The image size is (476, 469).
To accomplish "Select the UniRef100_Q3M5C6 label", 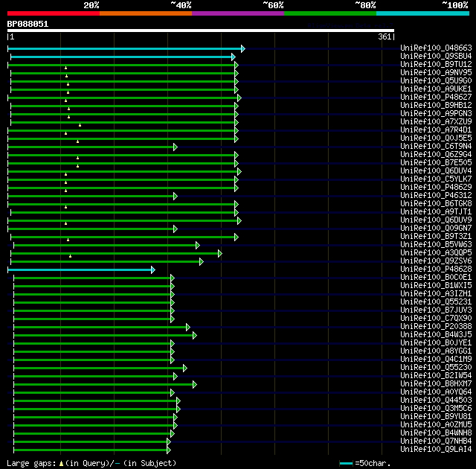I will click(x=436, y=409).
